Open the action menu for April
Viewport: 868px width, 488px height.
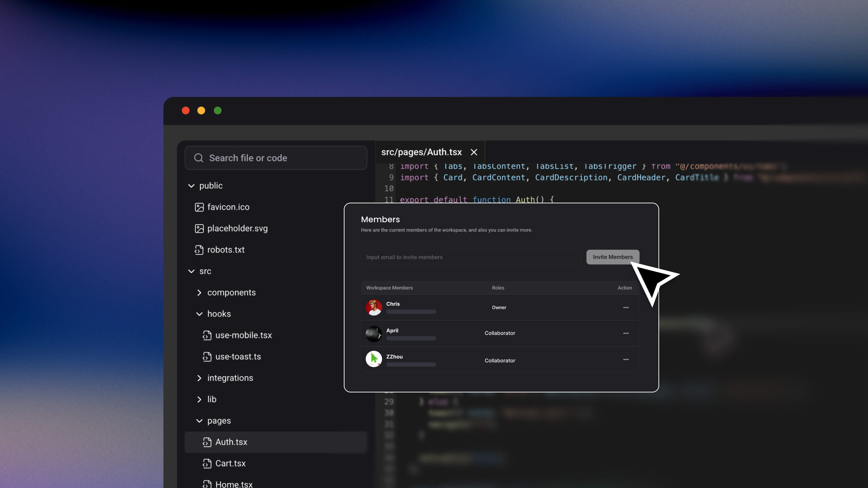pos(626,333)
